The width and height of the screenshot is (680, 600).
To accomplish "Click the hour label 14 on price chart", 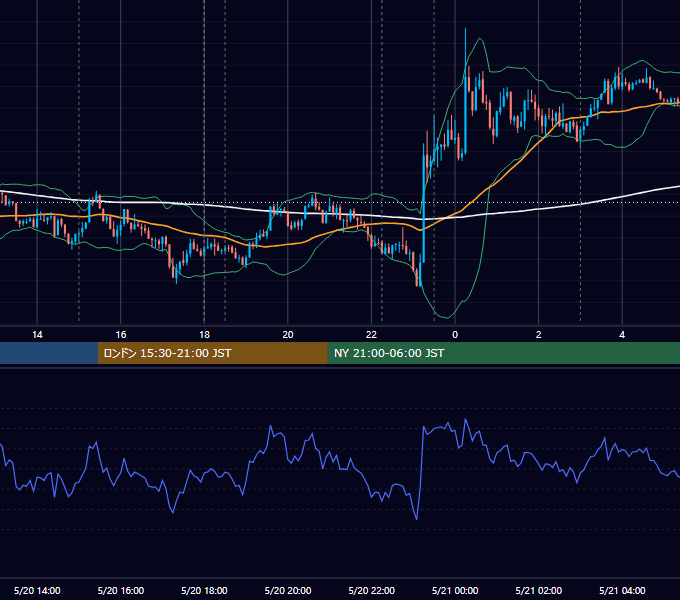I will click(37, 335).
